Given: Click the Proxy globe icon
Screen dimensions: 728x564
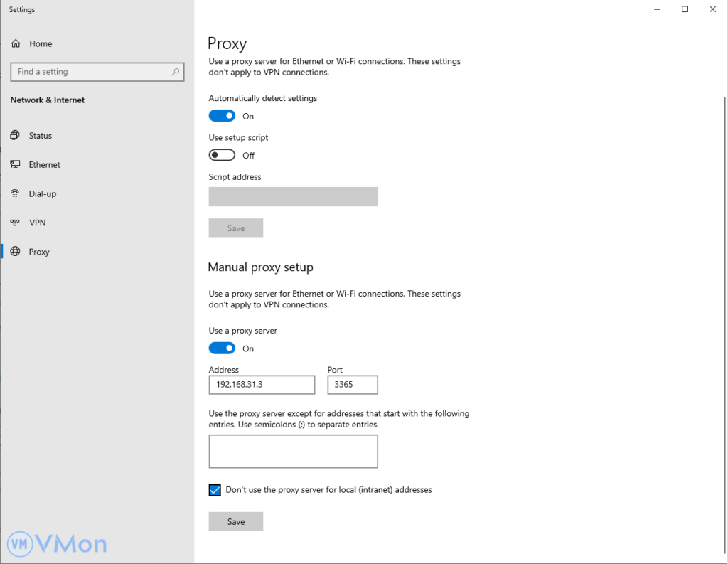Looking at the screenshot, I should tap(15, 252).
